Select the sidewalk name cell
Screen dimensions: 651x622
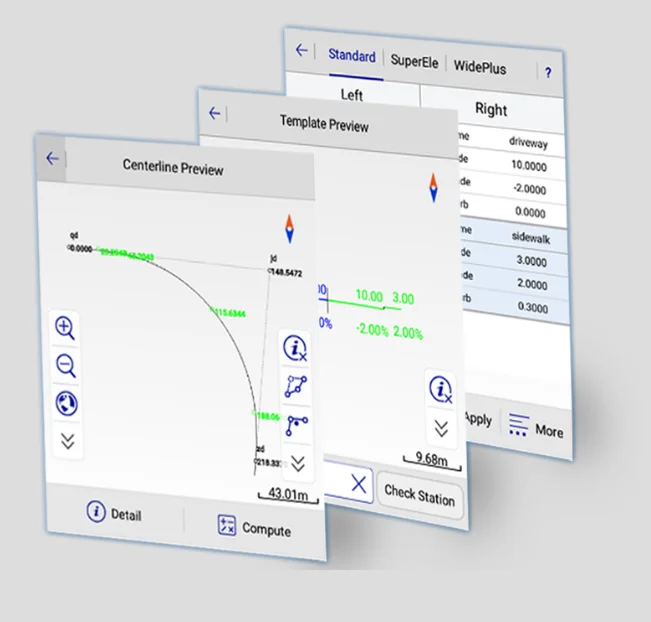(x=531, y=238)
